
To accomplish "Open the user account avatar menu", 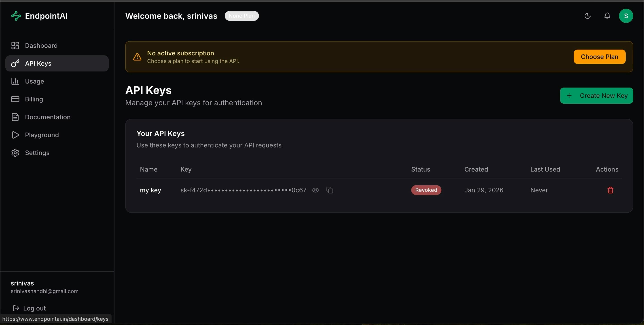I will (626, 16).
